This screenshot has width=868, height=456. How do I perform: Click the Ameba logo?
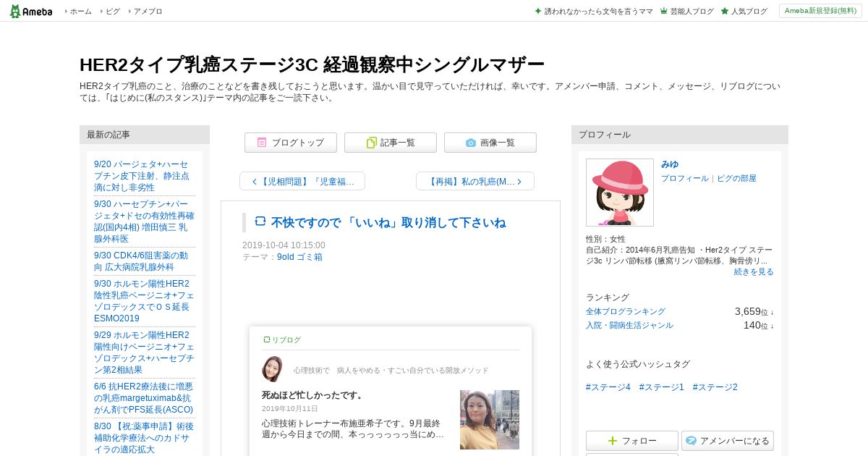[x=31, y=11]
